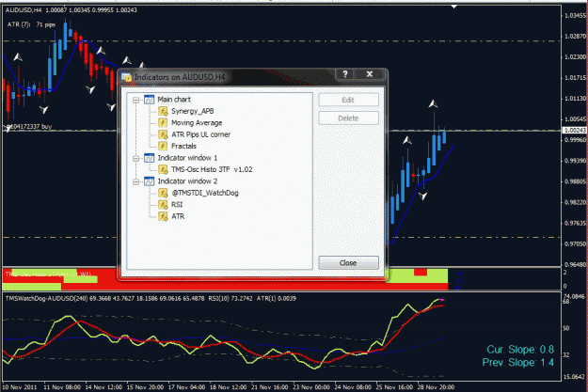Image resolution: width=588 pixels, height=392 pixels.
Task: Click the 10 Nov 2011 date label
Action: click(20, 387)
